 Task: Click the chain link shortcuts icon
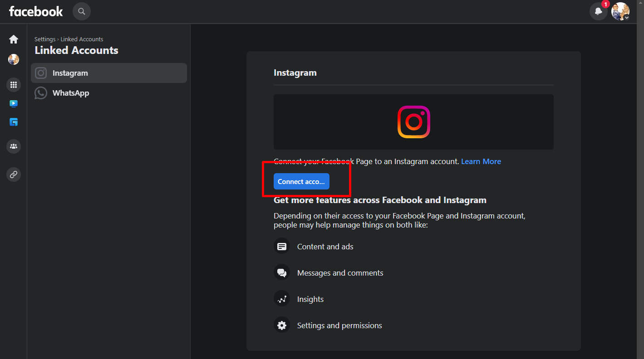point(14,175)
